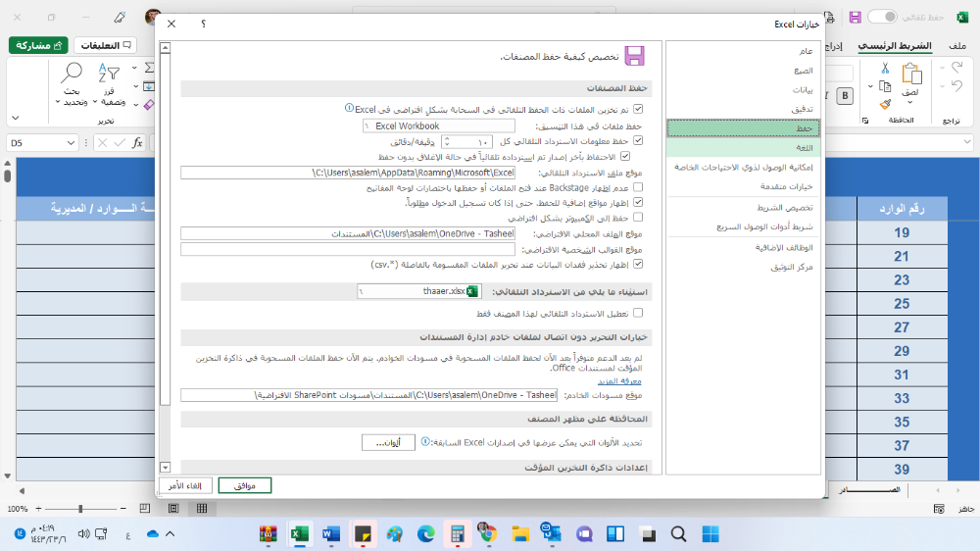Adjust the AutoRecover minutes spinner
The width and height of the screenshot is (980, 551).
(448, 142)
